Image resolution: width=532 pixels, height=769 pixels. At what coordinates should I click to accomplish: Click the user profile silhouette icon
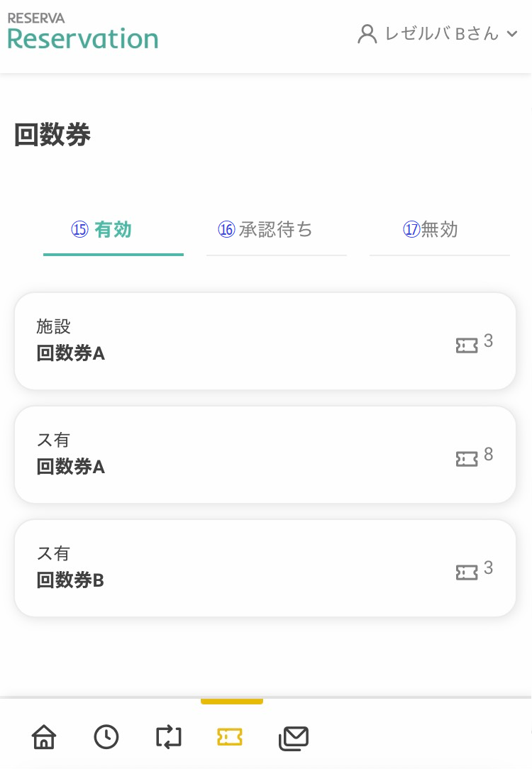(367, 34)
